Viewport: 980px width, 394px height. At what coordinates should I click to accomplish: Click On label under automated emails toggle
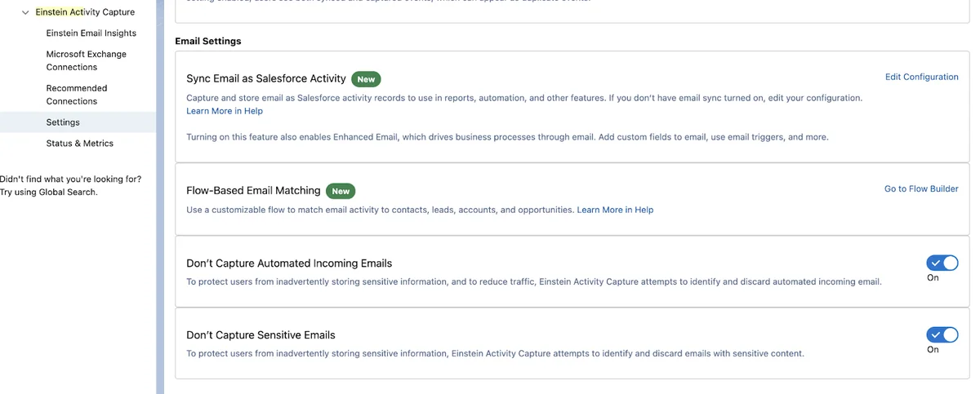coord(933,277)
